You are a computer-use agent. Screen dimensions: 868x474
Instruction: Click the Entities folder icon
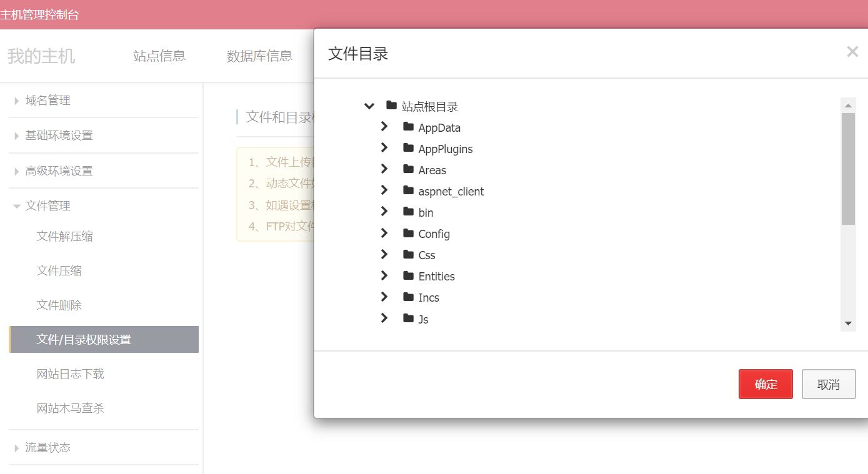click(409, 276)
